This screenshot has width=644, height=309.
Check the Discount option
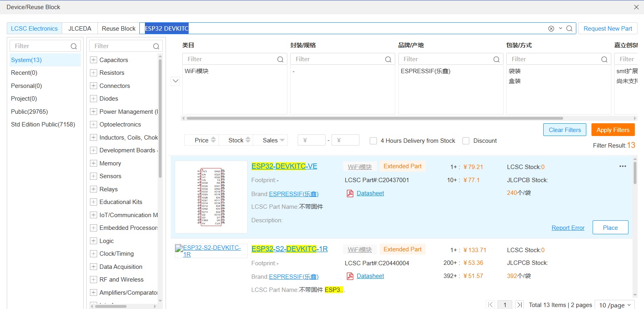coord(466,141)
